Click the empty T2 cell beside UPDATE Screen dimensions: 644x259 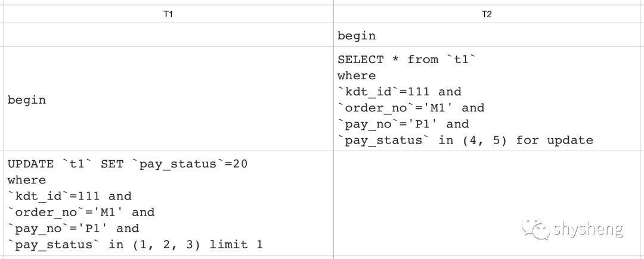pyautogui.click(x=488, y=203)
